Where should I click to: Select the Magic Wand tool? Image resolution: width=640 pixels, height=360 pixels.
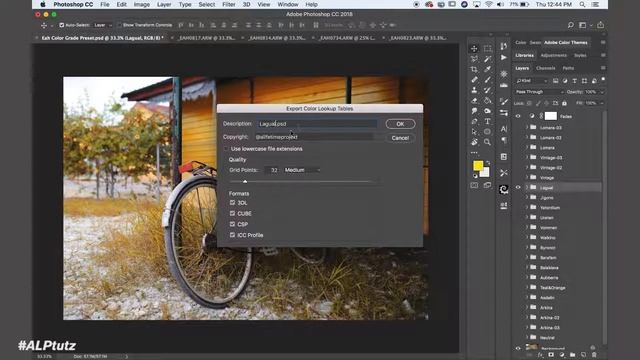point(487,59)
